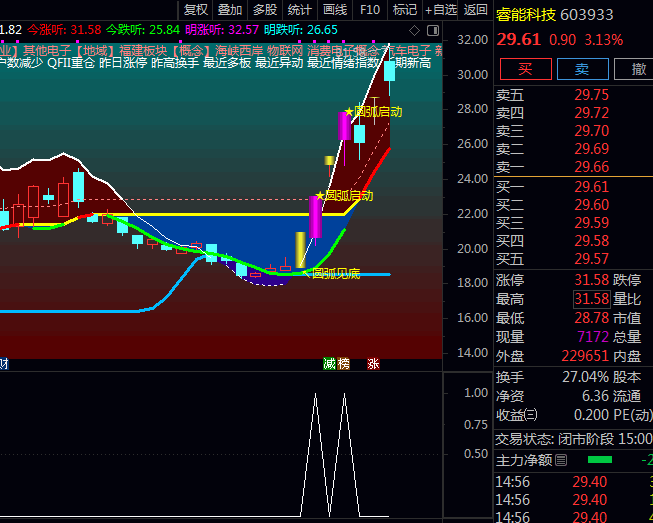Click the QFII重仓 attribute tag

click(x=71, y=63)
